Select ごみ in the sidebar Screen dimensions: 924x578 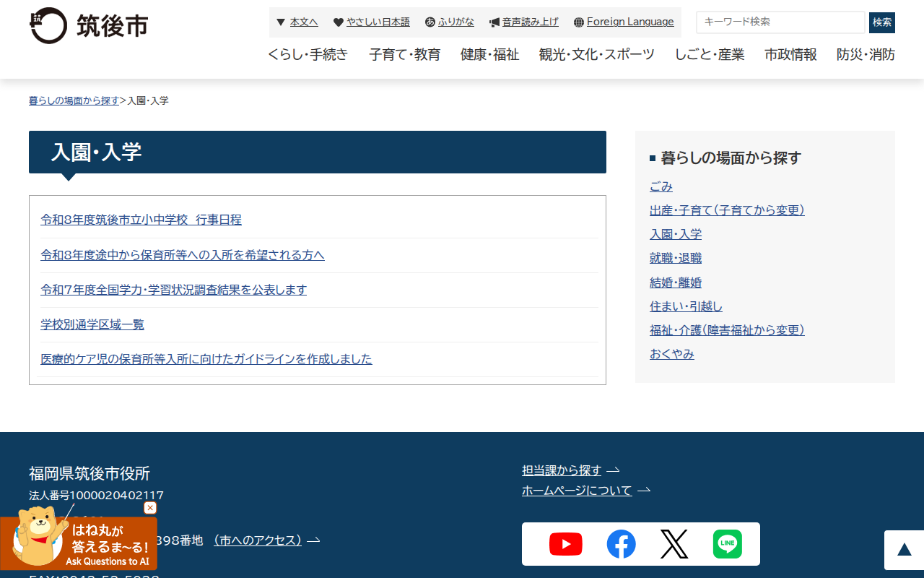tap(661, 186)
